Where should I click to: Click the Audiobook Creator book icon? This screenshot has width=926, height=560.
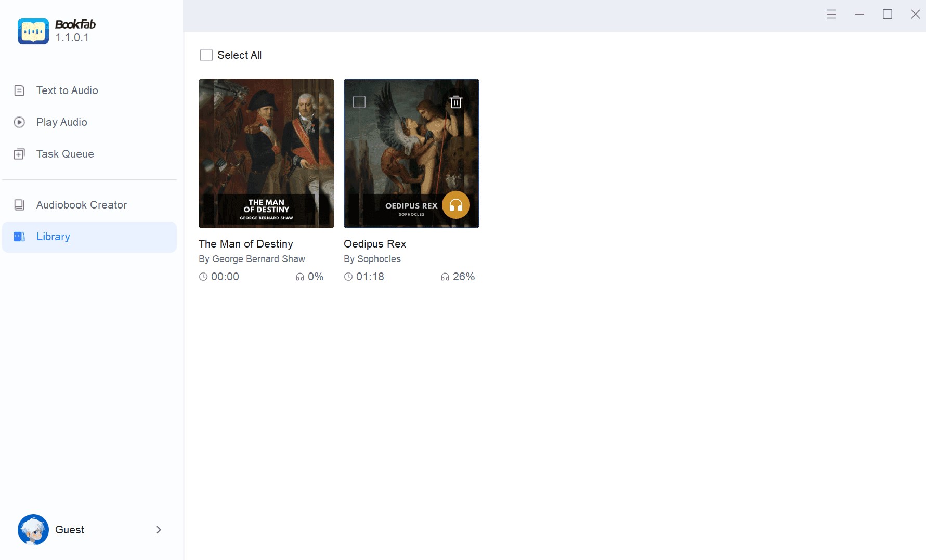[x=19, y=205]
